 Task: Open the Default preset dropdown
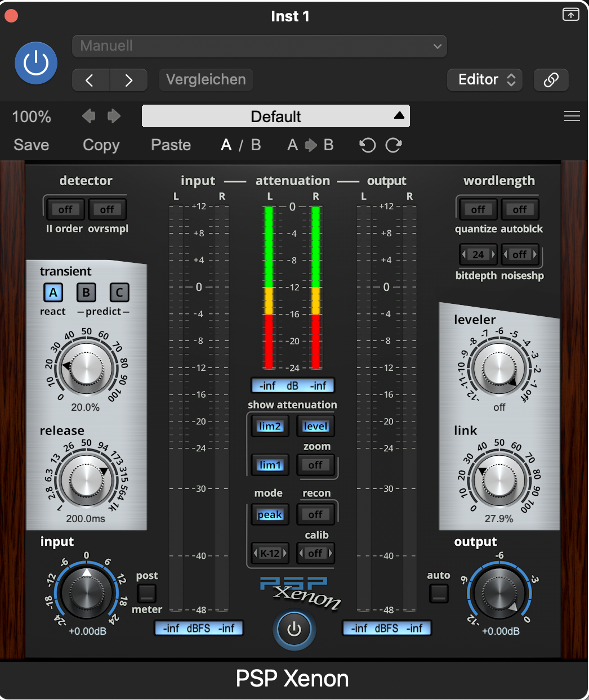[276, 116]
